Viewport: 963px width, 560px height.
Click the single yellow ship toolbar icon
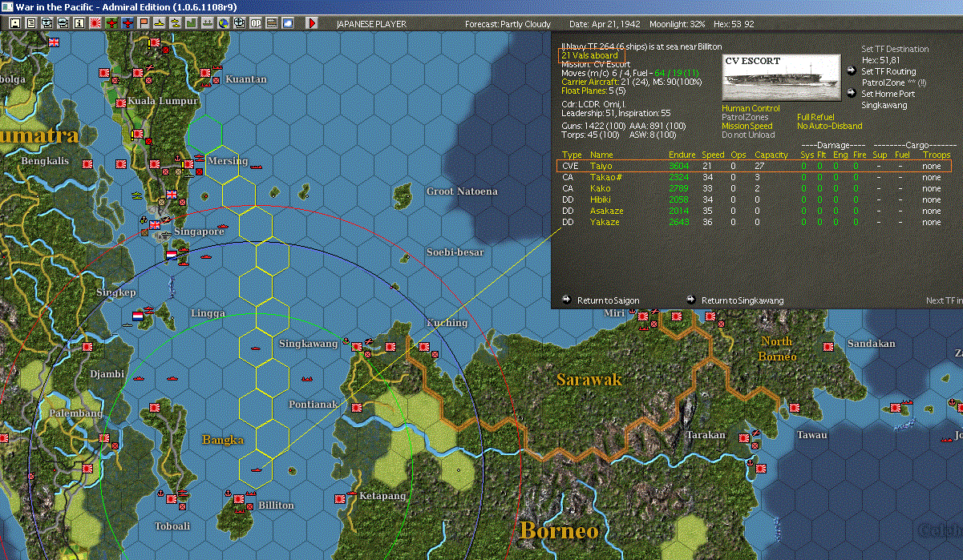[159, 23]
